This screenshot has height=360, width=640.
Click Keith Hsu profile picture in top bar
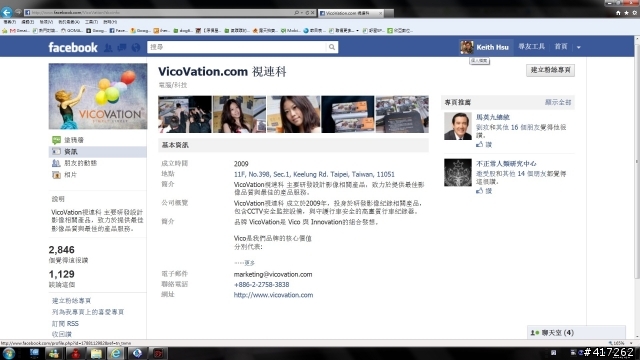pos(467,47)
